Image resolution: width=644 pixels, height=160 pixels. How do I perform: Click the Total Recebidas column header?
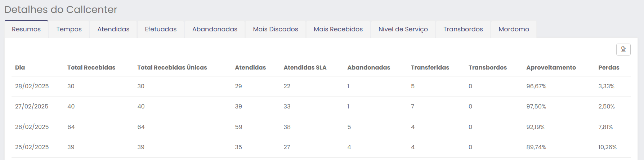coord(91,67)
